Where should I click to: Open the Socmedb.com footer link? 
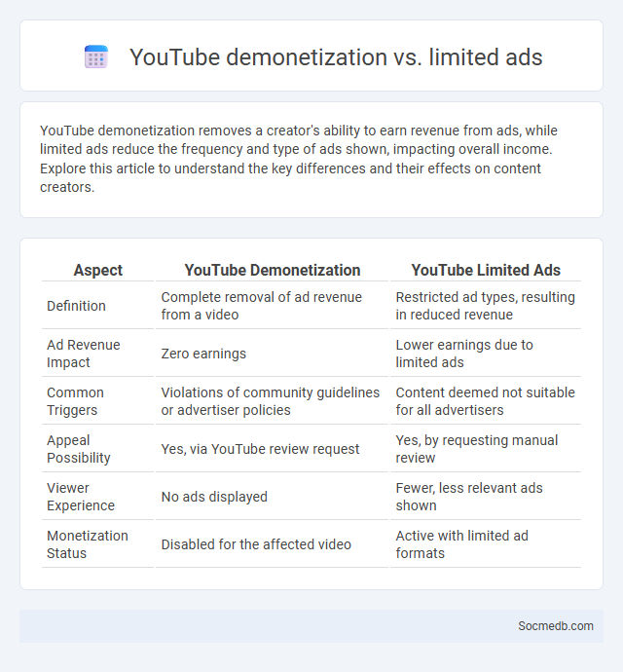coord(555,626)
